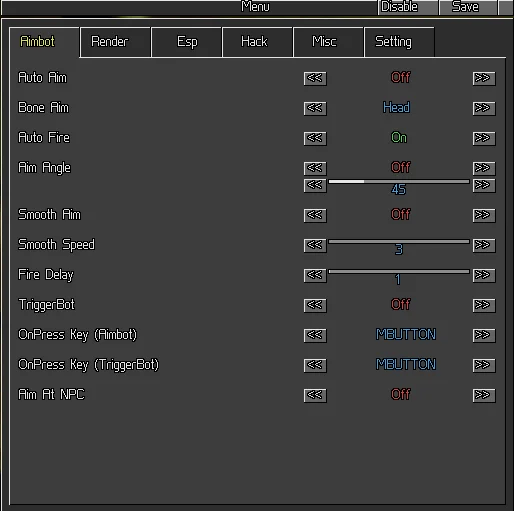Screen dimensions: 514x511
Task: Open the Render tab
Action: point(115,42)
